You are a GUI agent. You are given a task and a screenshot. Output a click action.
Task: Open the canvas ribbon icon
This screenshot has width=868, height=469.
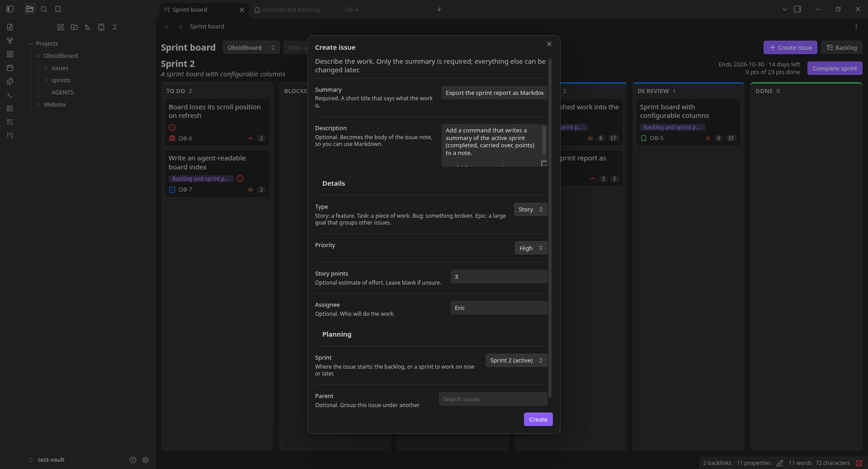coord(10,54)
